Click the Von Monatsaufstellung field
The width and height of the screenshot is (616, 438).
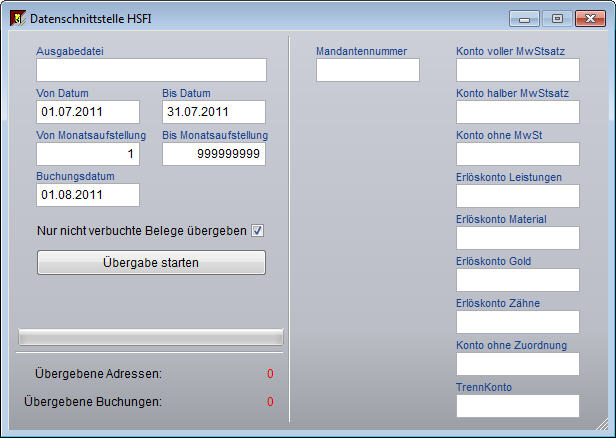pos(88,154)
